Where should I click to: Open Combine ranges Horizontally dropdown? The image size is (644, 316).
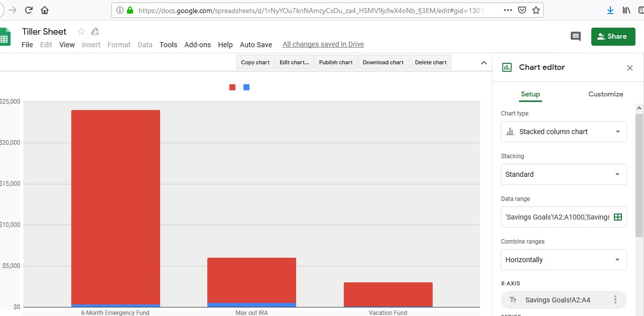[x=564, y=260]
